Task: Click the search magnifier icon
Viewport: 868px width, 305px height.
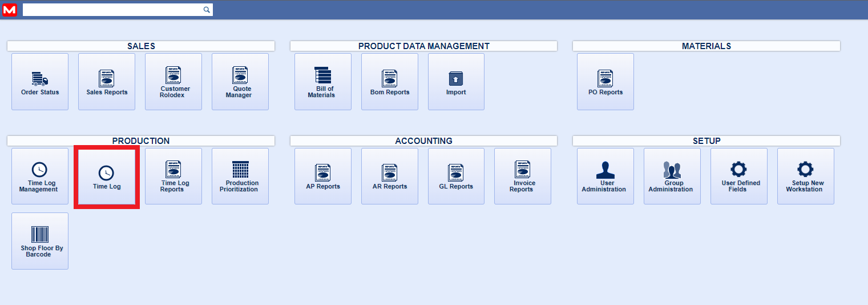Action: [207, 10]
